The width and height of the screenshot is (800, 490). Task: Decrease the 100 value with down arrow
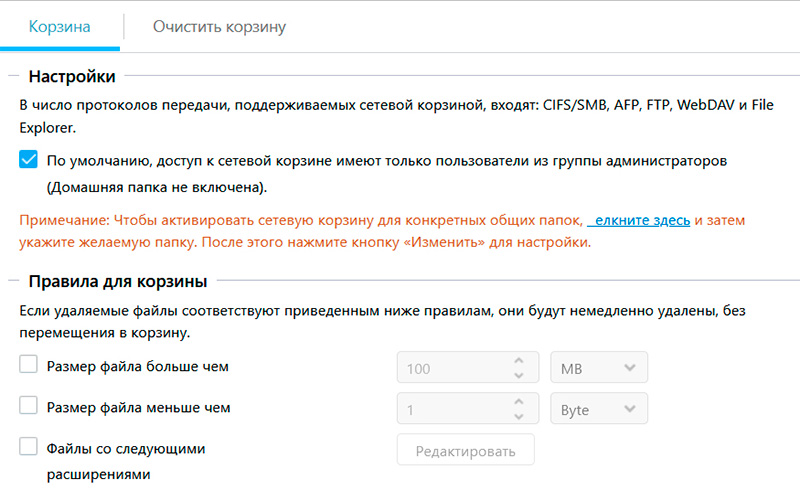(518, 375)
